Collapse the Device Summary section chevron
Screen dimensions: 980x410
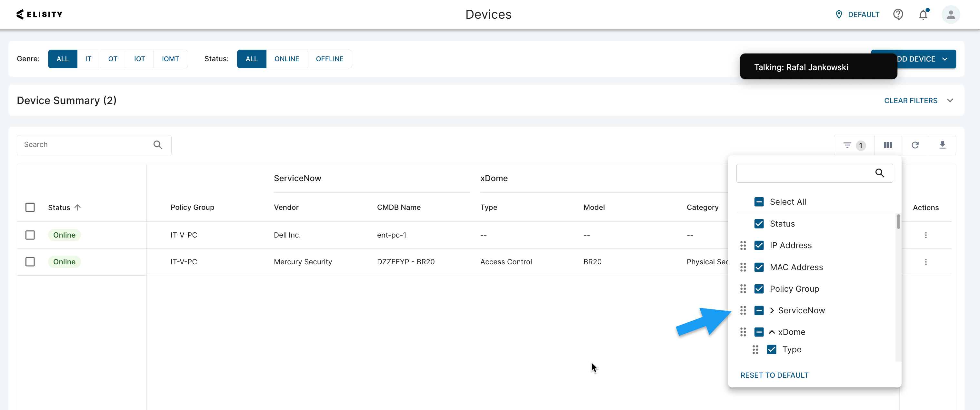pos(950,100)
